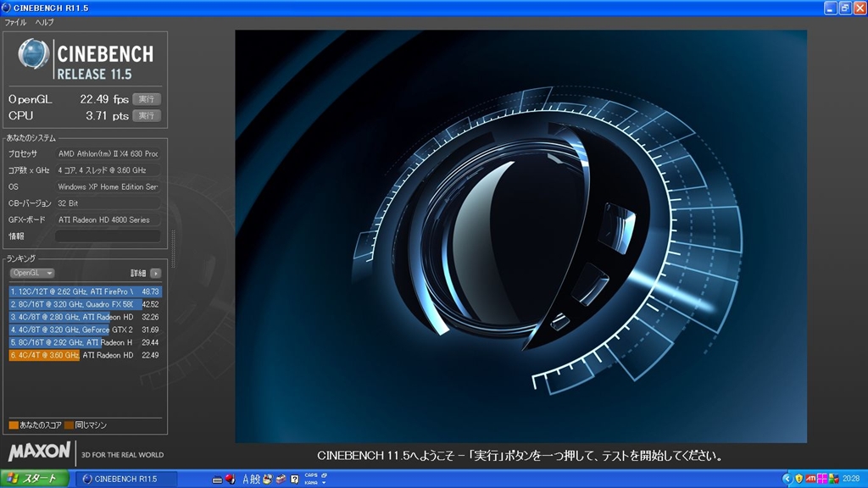Open the Windows スタート menu
The image size is (868, 488).
point(34,479)
